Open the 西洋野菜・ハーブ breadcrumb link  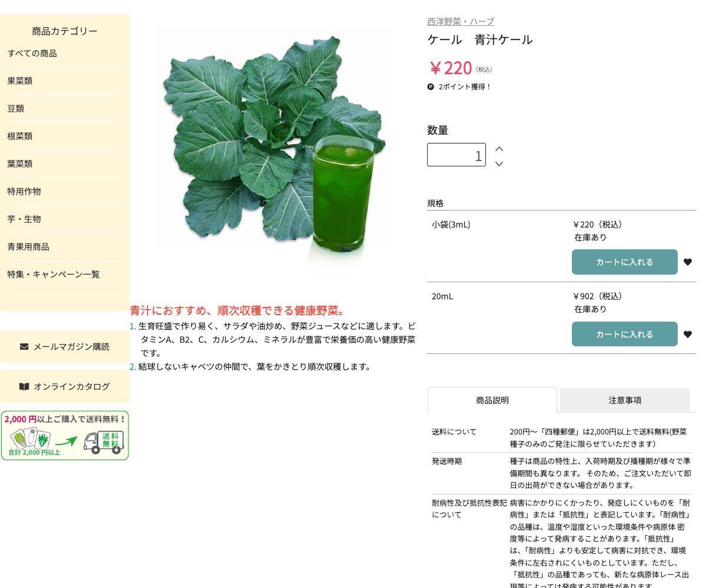(461, 21)
